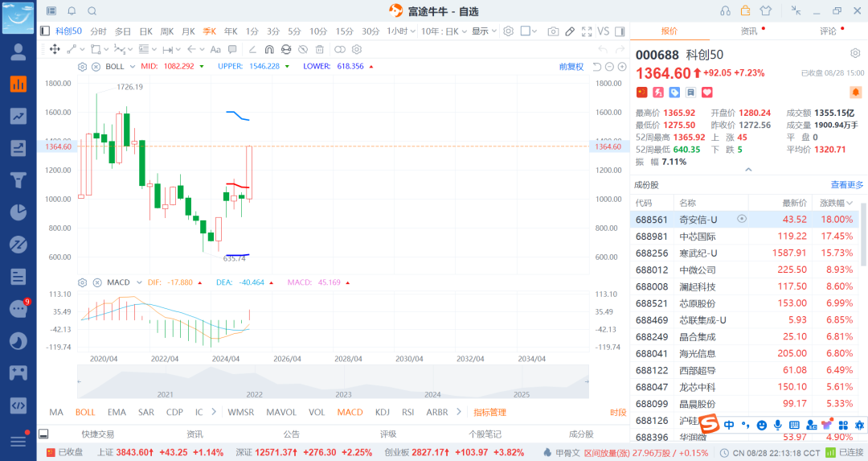The image size is (868, 461).
Task: Expand the BOLL indicator dropdown
Action: coord(133,67)
